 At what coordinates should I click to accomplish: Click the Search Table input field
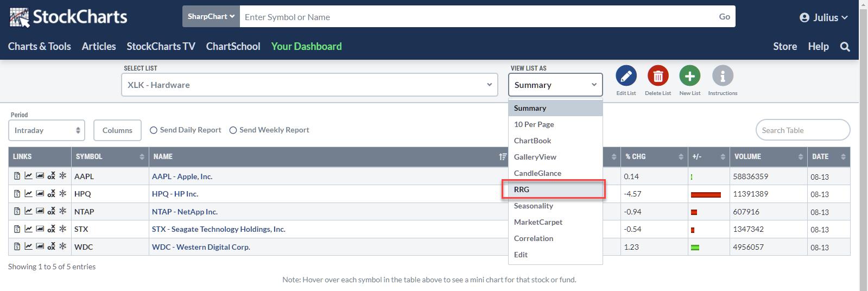[802, 130]
